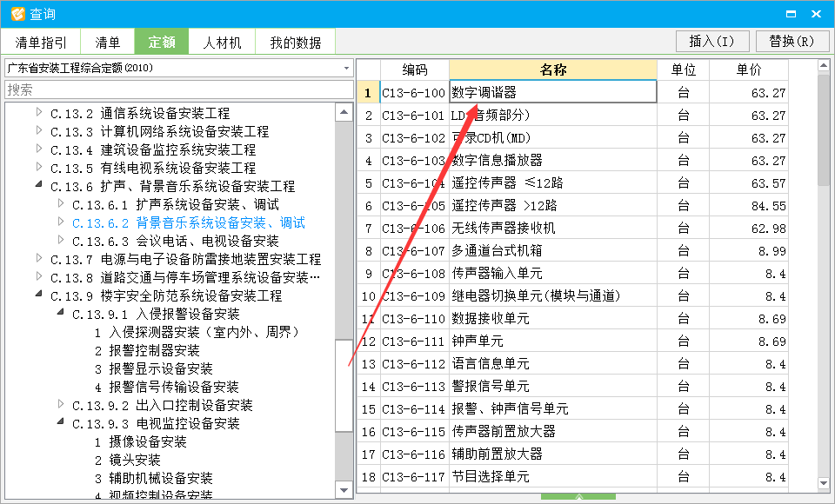The width and height of the screenshot is (835, 504).
Task: Click the 替换(R) button
Action: (792, 41)
